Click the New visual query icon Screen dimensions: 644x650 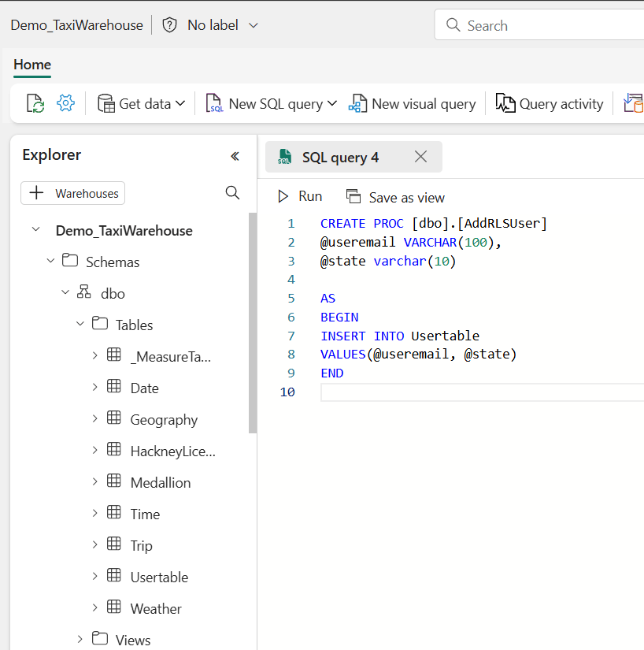click(x=359, y=103)
